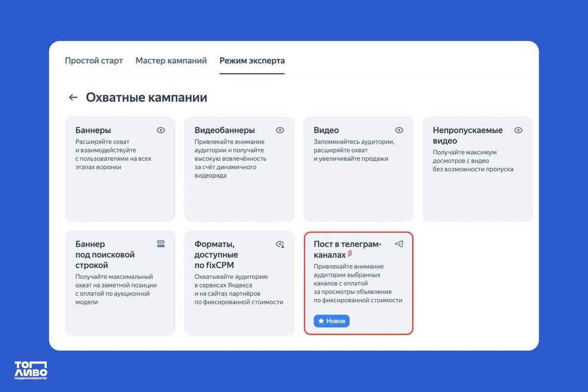Open the Баннеры campaign card title
Screen dimensions: 588x392
pos(93,130)
